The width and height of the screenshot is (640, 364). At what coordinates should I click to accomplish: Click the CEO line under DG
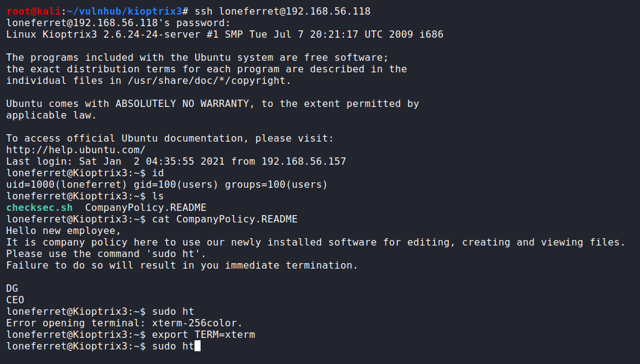[15, 300]
